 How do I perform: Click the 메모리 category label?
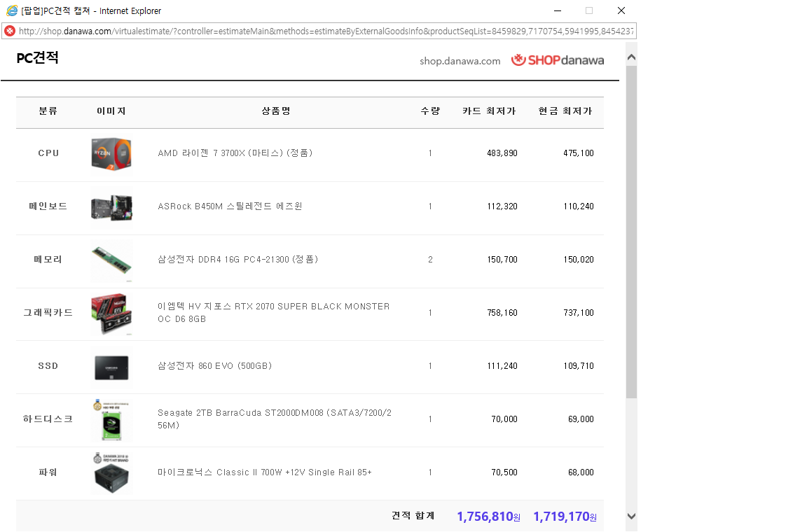(48, 259)
